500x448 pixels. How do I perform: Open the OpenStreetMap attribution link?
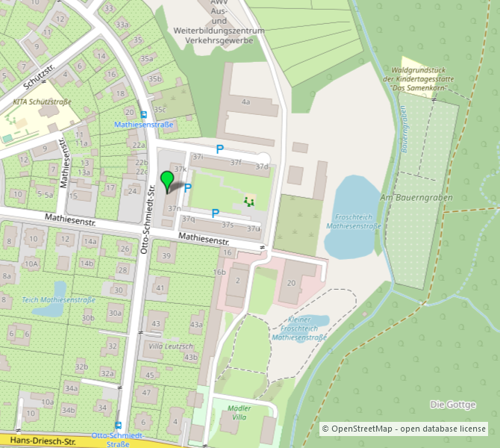pos(404,429)
